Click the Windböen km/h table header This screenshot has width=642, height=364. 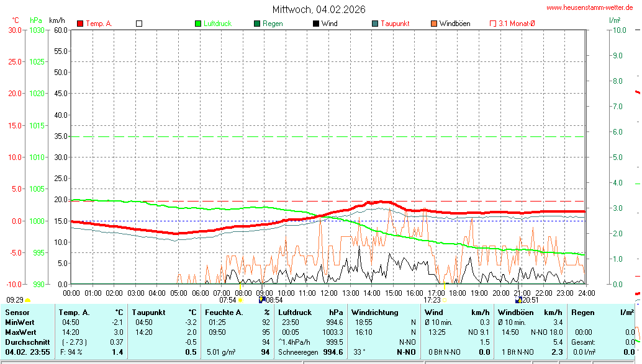[530, 313]
